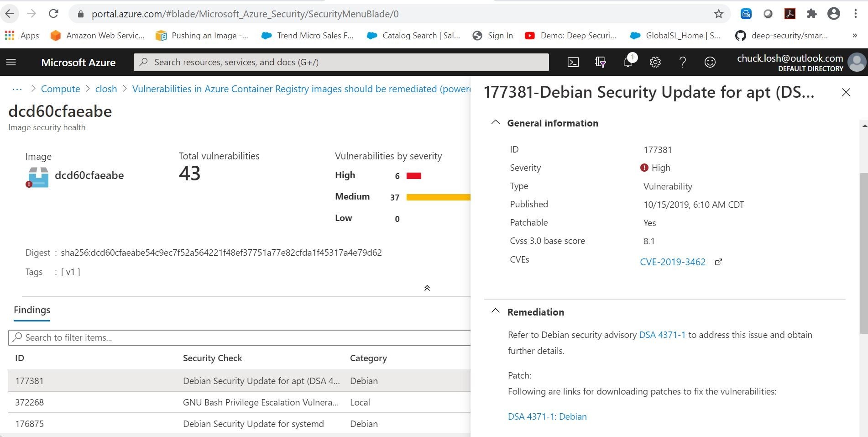Sort by Security Check column header
This screenshot has height=437, width=868.
click(x=212, y=358)
